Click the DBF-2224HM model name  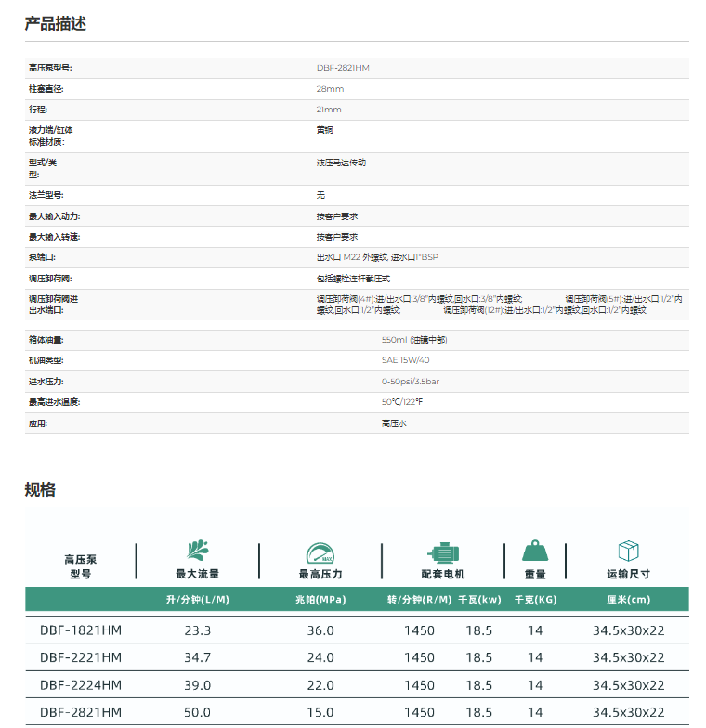81,685
